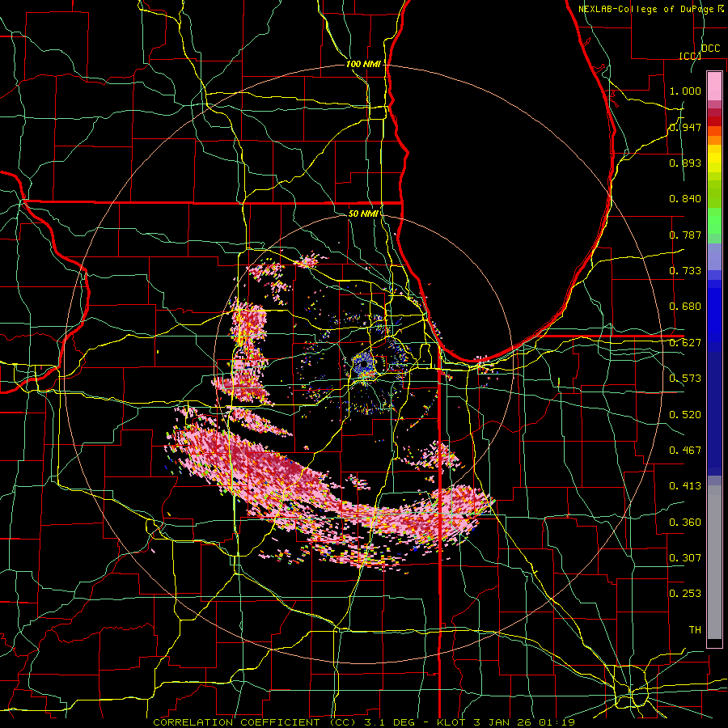This screenshot has width=728, height=728.
Task: Click the 0.627 scale value
Action: [685, 343]
